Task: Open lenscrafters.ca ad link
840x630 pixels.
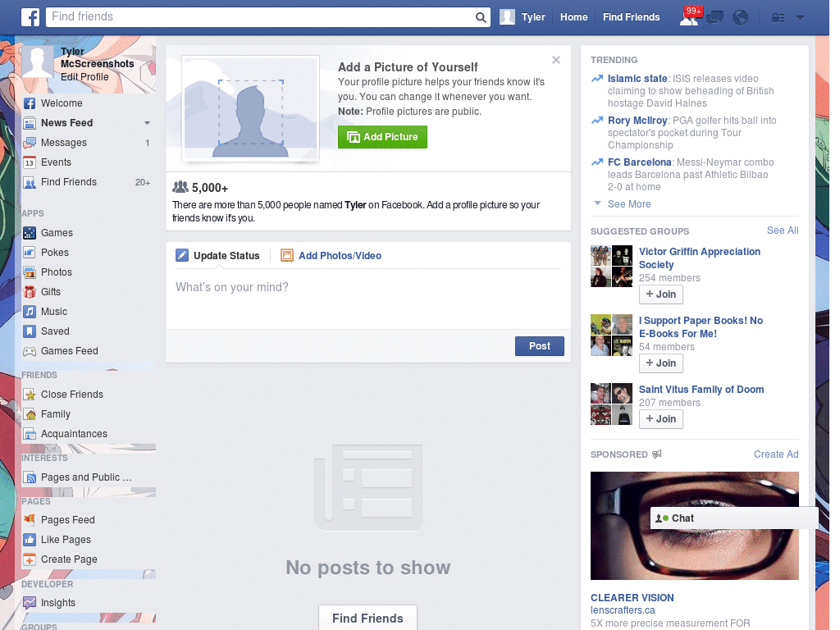Action: click(623, 610)
